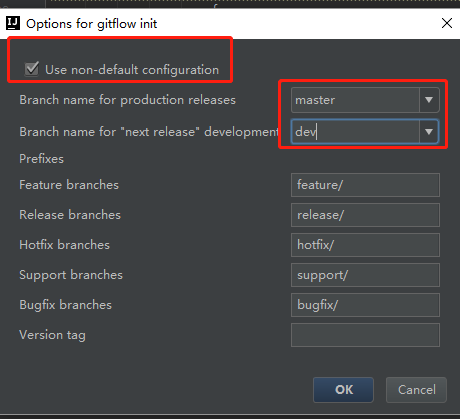Click the Hotfix branches label
Viewport: 460px width, 419px height.
[64, 245]
